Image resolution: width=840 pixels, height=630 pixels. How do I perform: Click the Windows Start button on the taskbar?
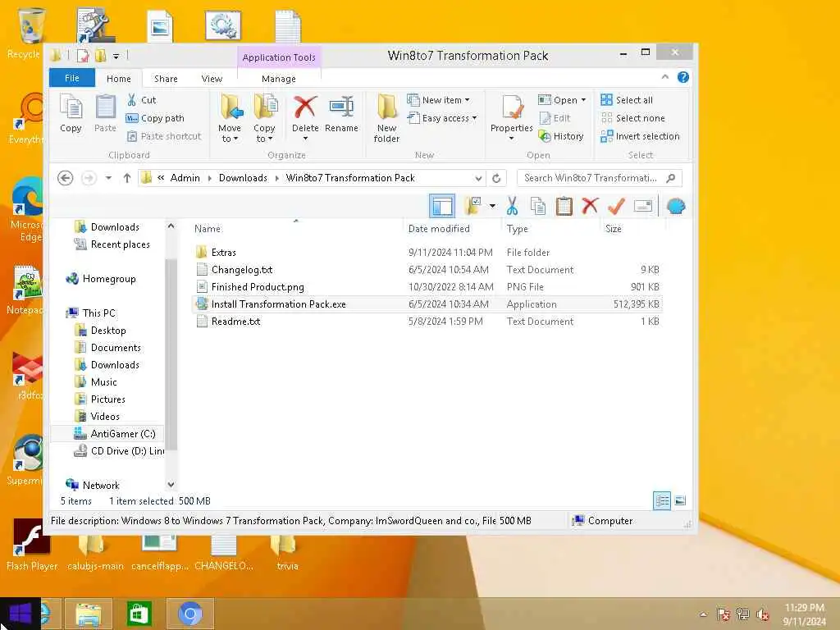pos(21,614)
